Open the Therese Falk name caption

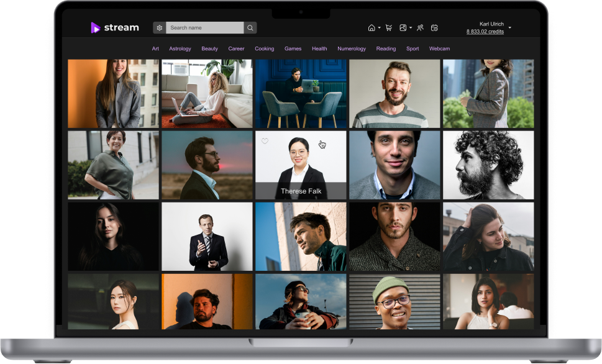pos(301,191)
